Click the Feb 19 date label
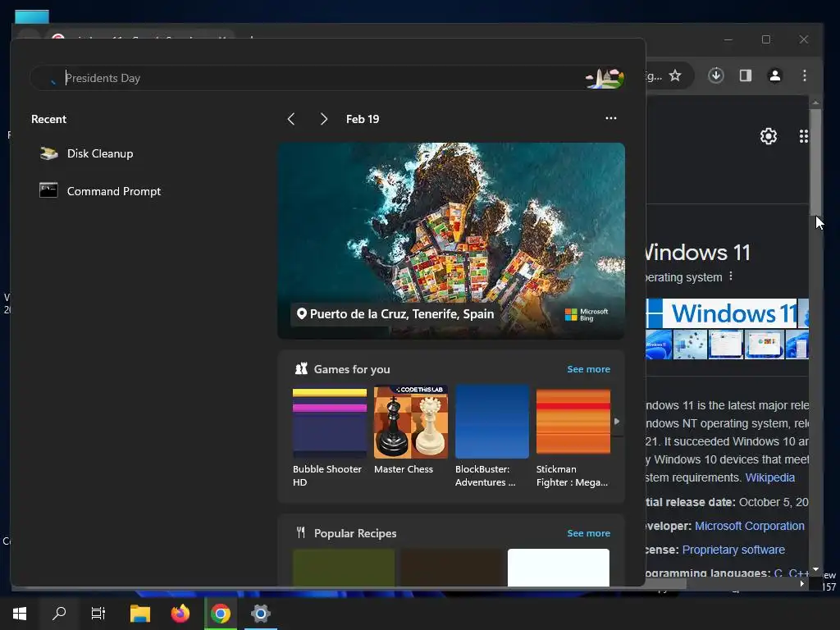 click(363, 119)
